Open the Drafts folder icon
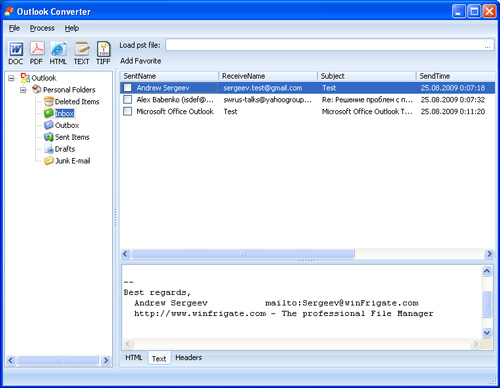 point(49,149)
